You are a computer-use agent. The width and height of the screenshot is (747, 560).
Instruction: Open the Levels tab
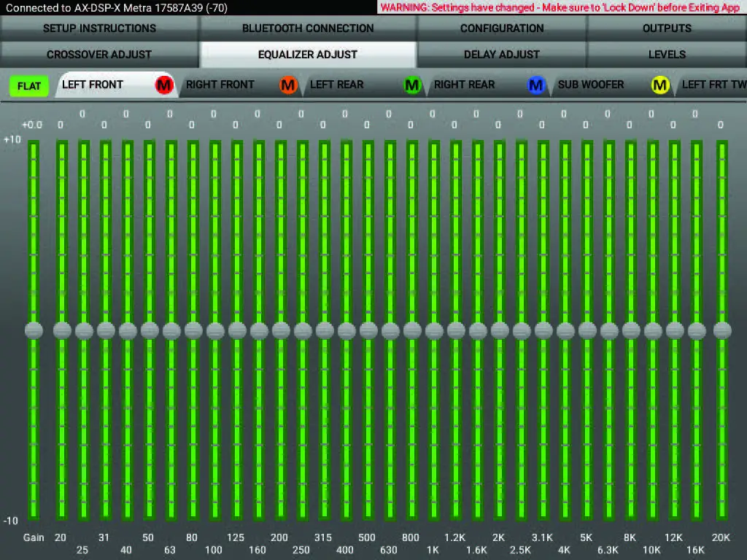tap(667, 54)
